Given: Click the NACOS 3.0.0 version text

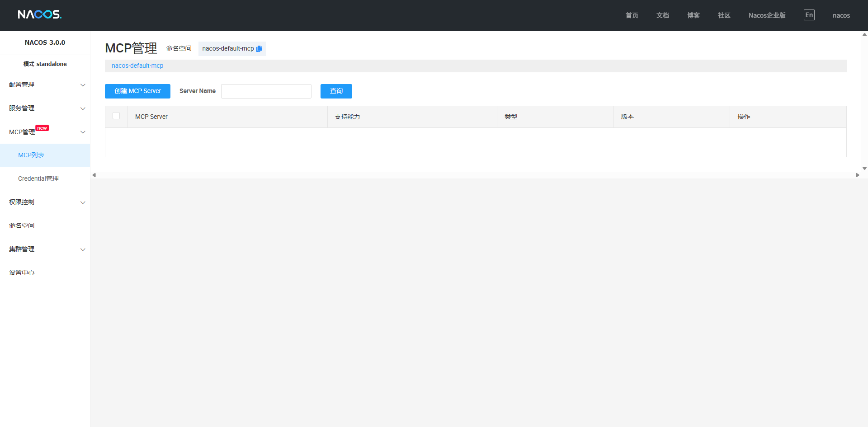Looking at the screenshot, I should click(x=45, y=42).
